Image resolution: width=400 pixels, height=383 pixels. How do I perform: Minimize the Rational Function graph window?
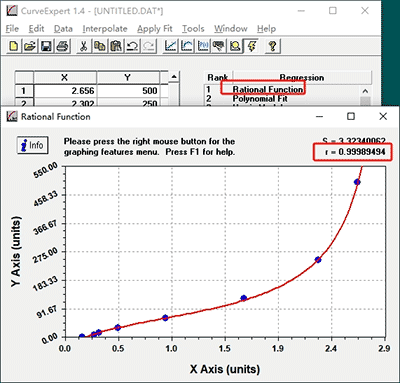[x=319, y=116]
